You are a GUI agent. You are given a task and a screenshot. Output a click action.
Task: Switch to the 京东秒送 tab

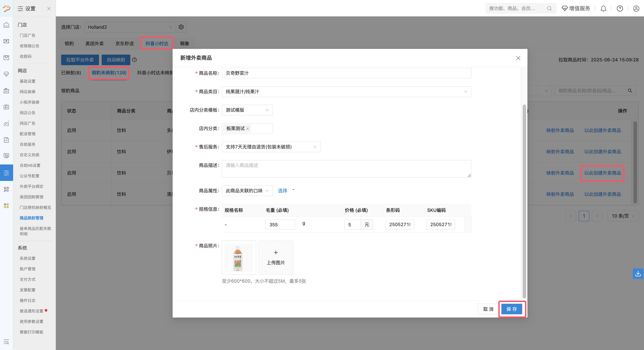click(x=124, y=44)
